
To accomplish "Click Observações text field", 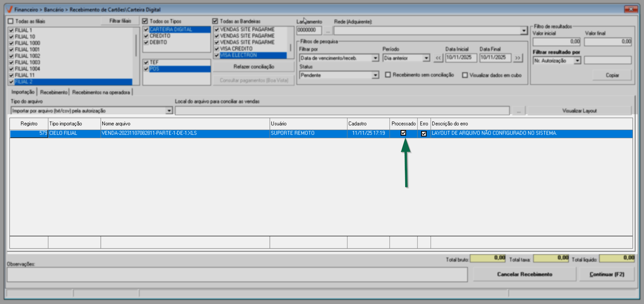I will click(237, 275).
